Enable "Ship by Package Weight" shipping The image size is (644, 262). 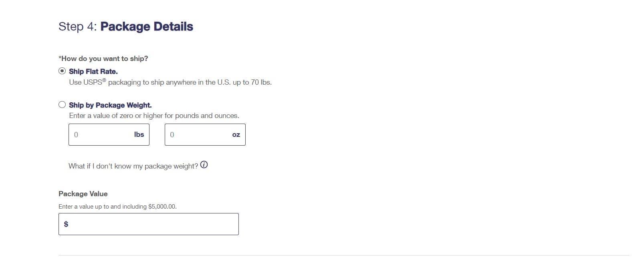pos(62,104)
